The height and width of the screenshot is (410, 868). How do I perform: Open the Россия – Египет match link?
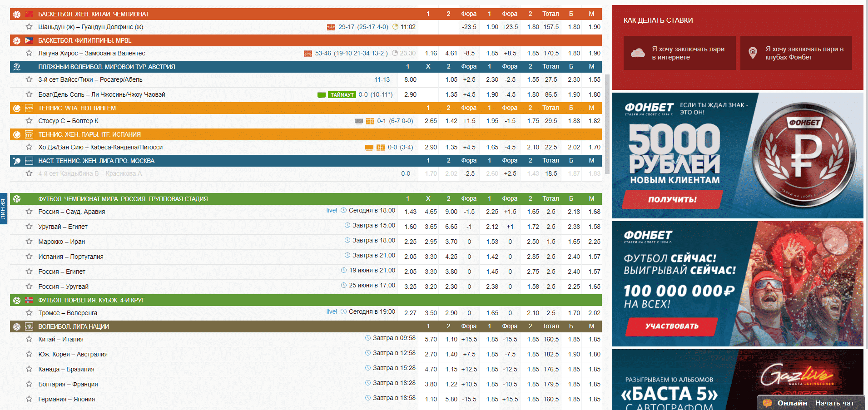click(x=62, y=272)
